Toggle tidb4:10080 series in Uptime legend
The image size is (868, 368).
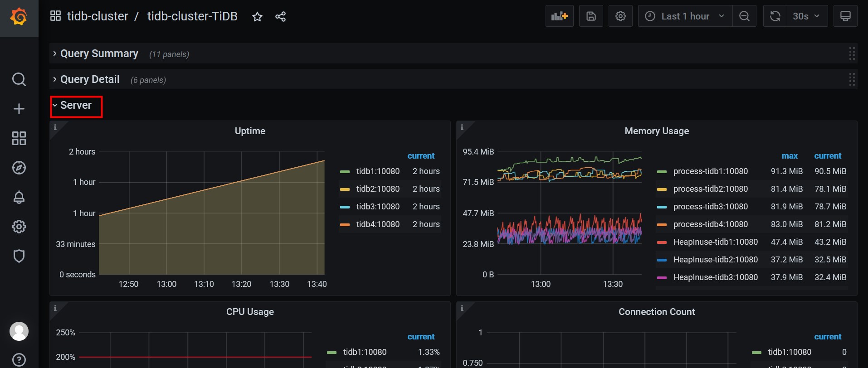click(378, 224)
